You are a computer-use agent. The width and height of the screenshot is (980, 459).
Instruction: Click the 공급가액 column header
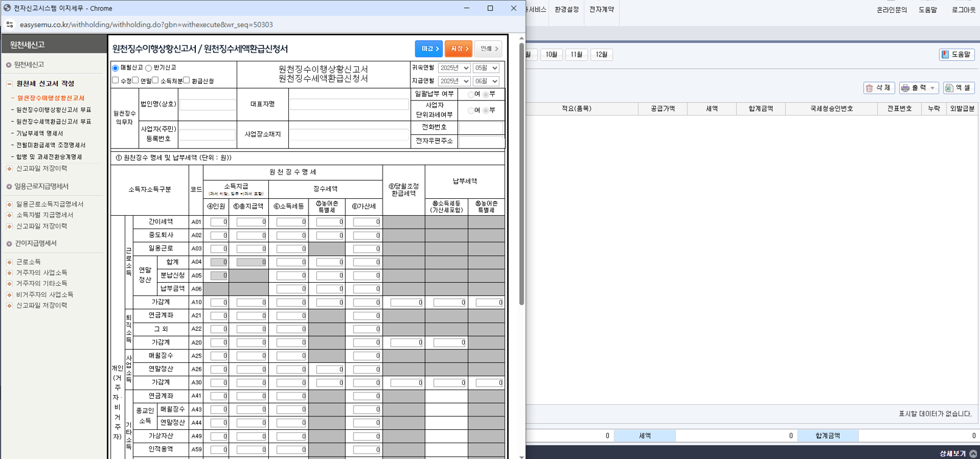(662, 109)
